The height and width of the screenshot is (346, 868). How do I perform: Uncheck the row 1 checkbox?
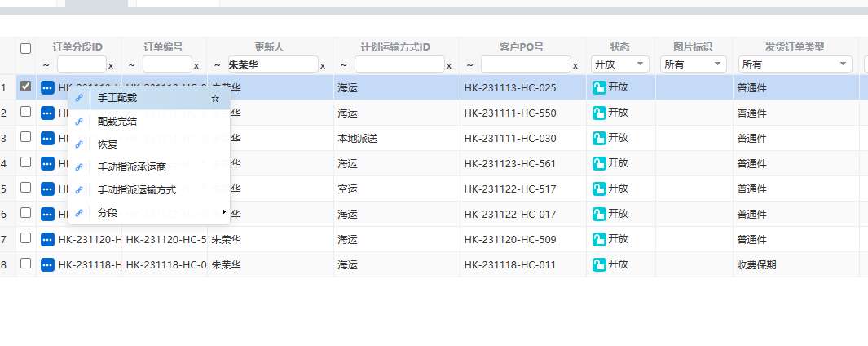click(25, 86)
